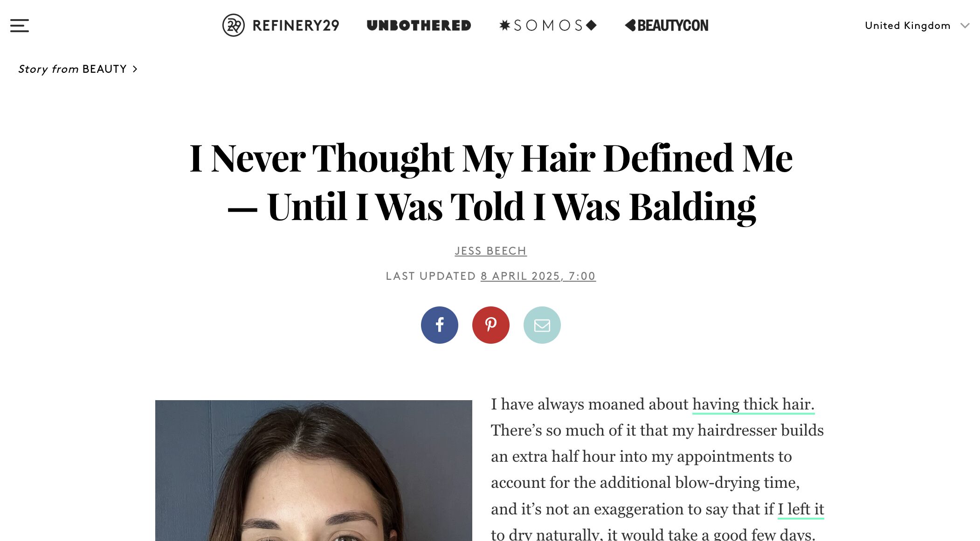980x541 pixels.
Task: Click the SOMOS logo
Action: tap(548, 25)
